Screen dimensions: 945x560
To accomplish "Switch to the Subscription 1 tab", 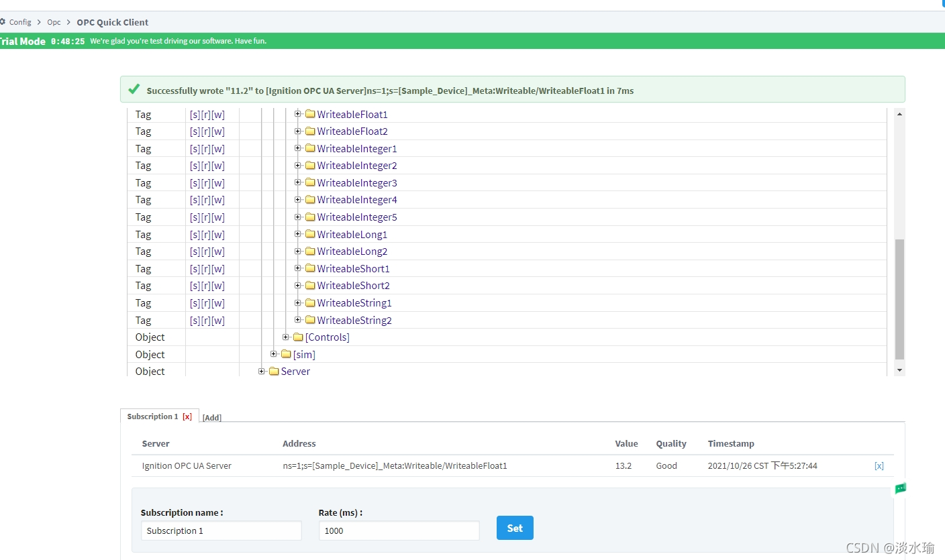I will 152,416.
